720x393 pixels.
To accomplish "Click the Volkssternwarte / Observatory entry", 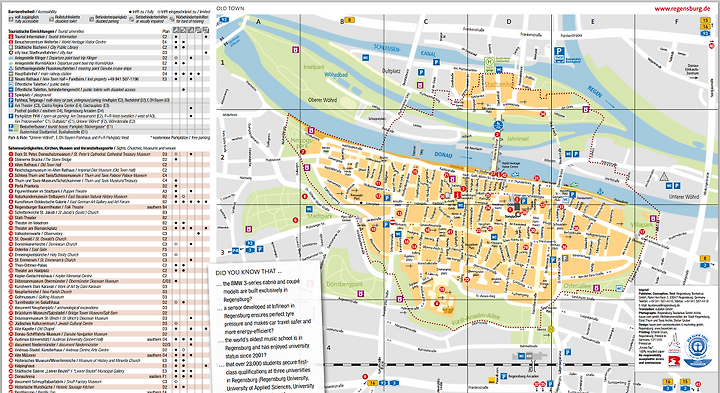I will click(109, 233).
